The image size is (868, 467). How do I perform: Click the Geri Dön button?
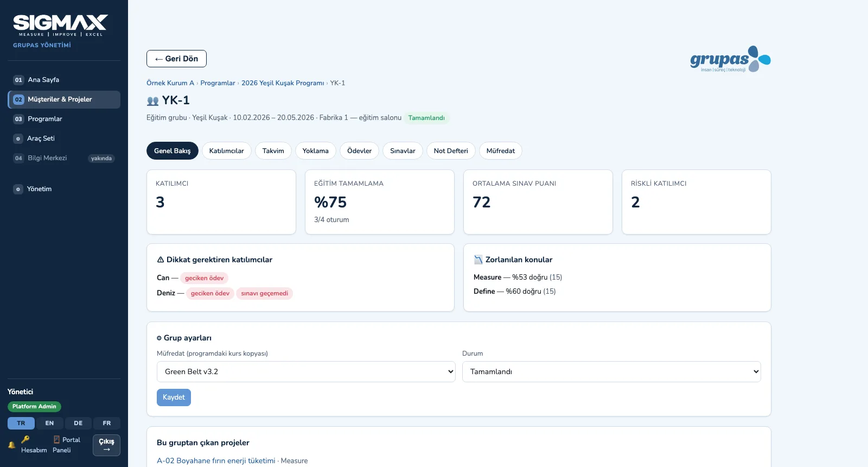(x=176, y=59)
